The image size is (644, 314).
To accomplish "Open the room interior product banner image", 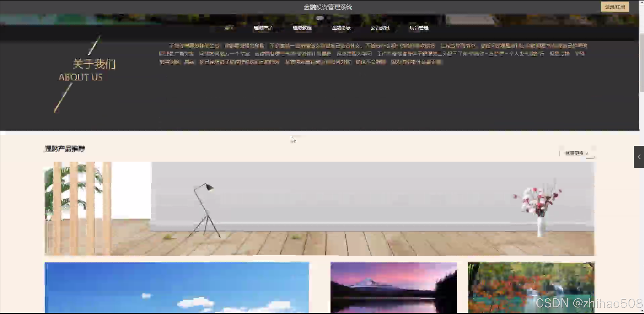I will coord(319,208).
